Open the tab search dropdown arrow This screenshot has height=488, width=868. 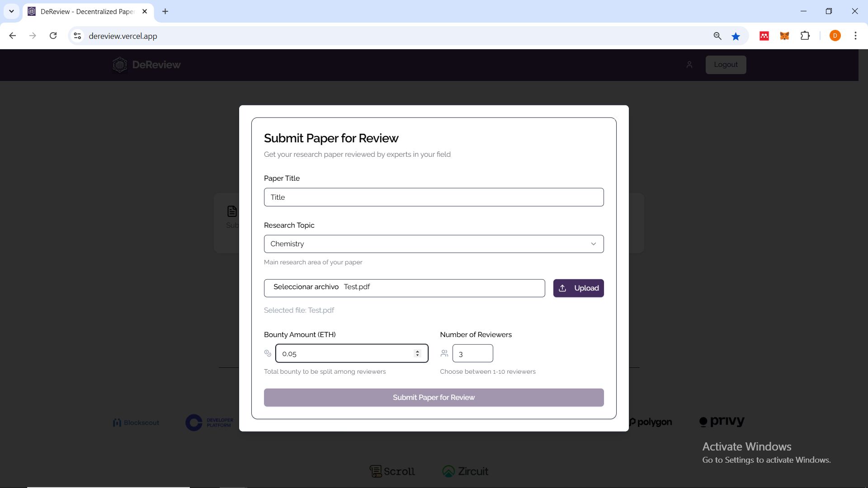click(x=11, y=11)
